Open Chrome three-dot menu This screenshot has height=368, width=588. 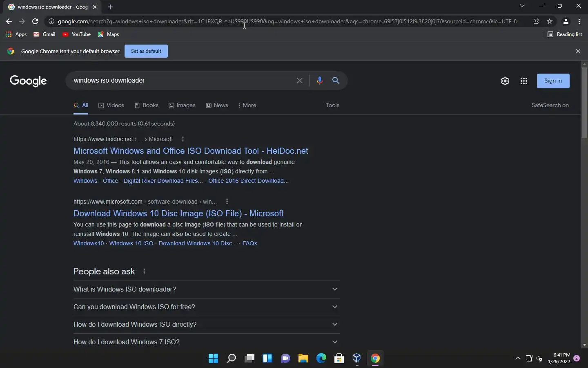click(579, 21)
